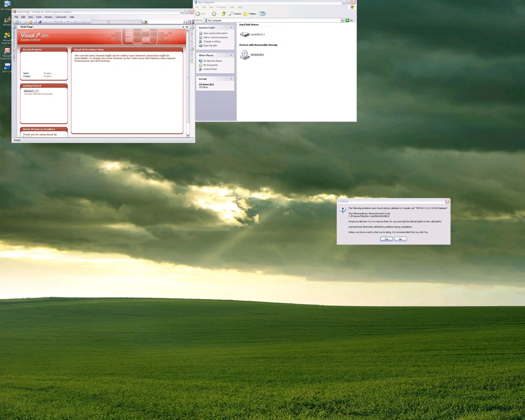
Task: Click the Open File folder icon
Action: pos(30,22)
